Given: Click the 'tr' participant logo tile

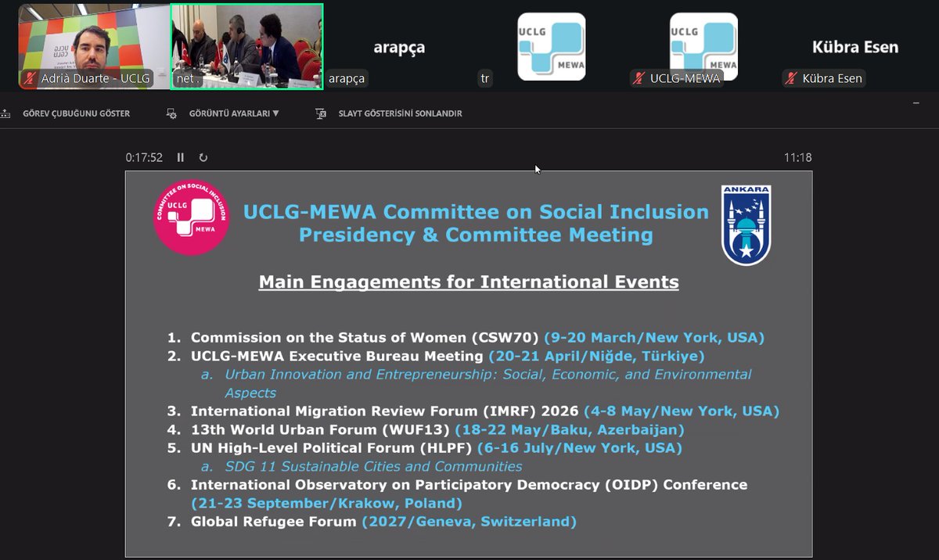Looking at the screenshot, I should click(551, 46).
